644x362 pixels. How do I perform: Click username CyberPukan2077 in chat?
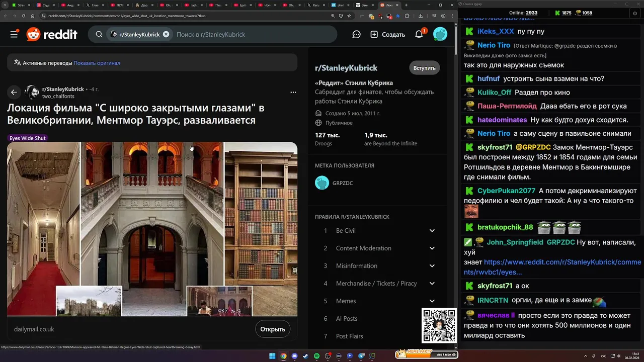coord(506,191)
